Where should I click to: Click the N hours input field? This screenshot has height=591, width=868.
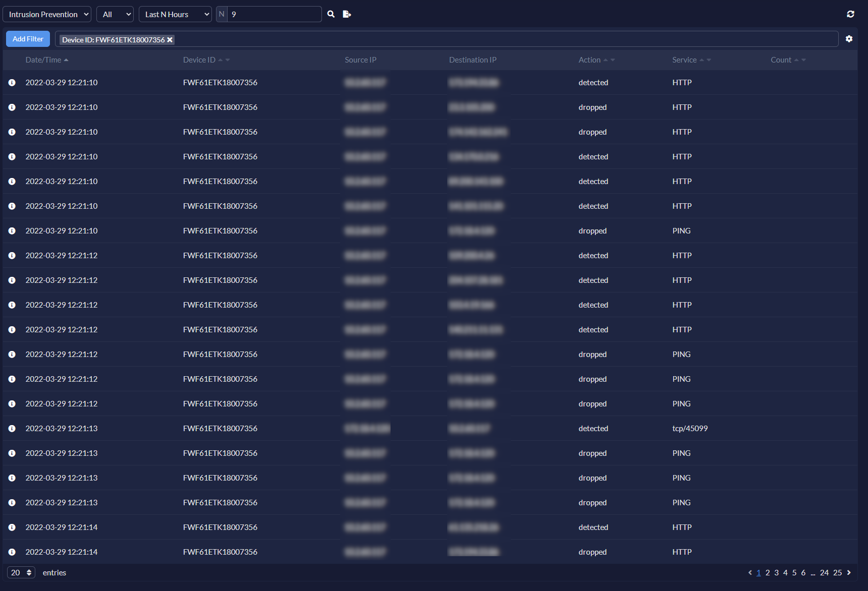tap(275, 14)
